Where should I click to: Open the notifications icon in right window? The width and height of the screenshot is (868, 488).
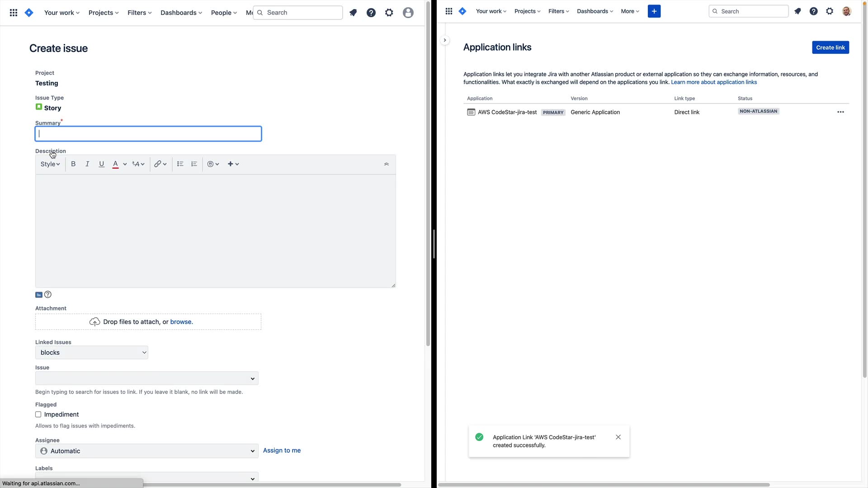pyautogui.click(x=797, y=11)
